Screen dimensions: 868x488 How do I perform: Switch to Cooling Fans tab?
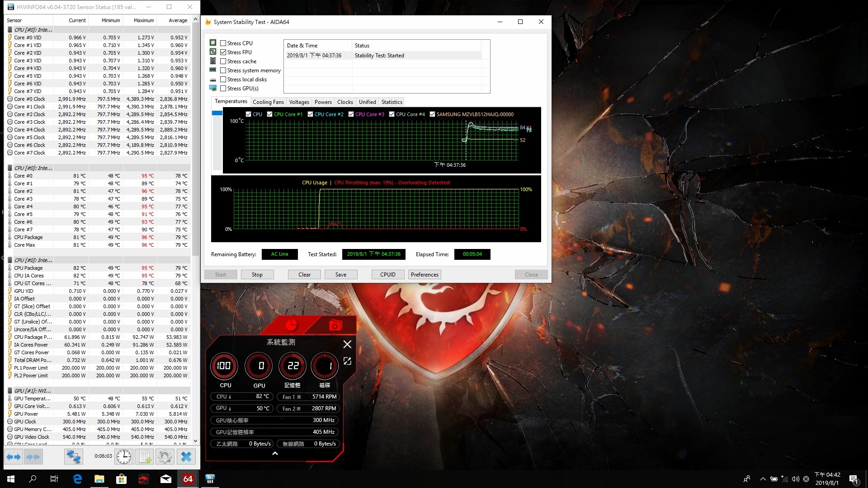pos(268,102)
